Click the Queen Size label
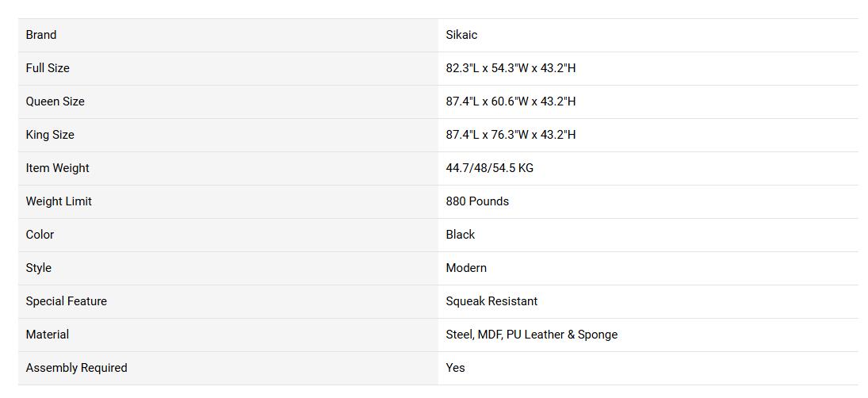The height and width of the screenshot is (398, 868). click(x=55, y=101)
